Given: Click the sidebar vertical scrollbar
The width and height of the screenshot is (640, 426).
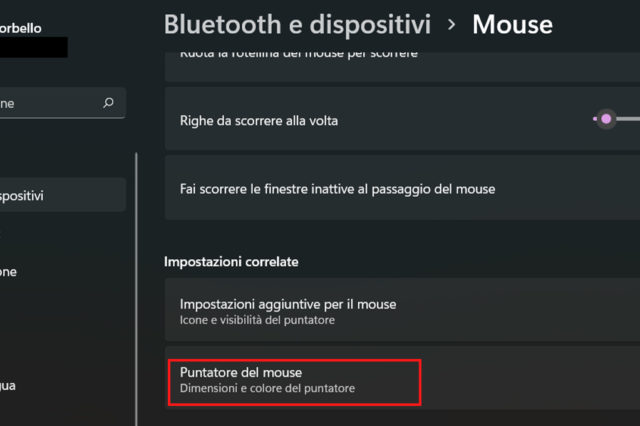Looking at the screenshot, I should [135, 280].
